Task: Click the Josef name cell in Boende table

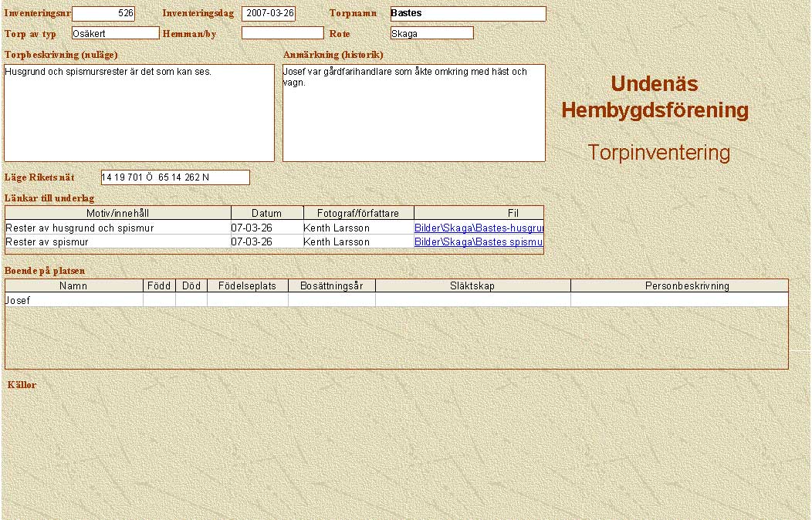Action: 74,300
